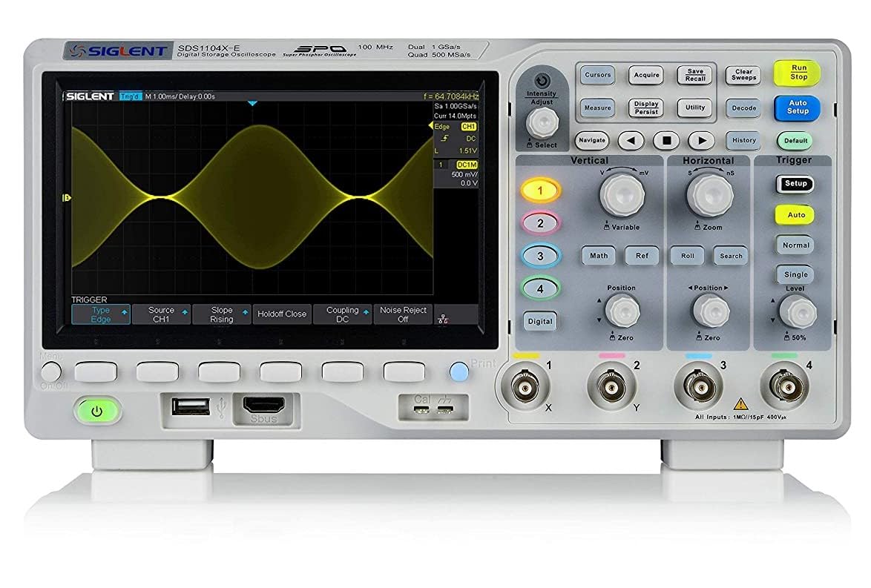Toggle the Digital channel button

[x=540, y=322]
